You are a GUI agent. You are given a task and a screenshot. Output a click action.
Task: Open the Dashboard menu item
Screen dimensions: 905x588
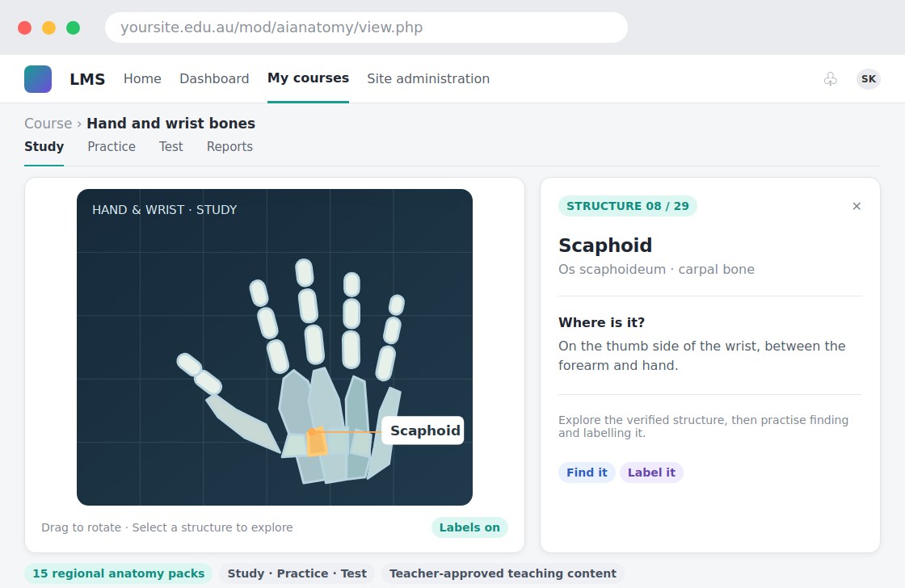(x=214, y=79)
